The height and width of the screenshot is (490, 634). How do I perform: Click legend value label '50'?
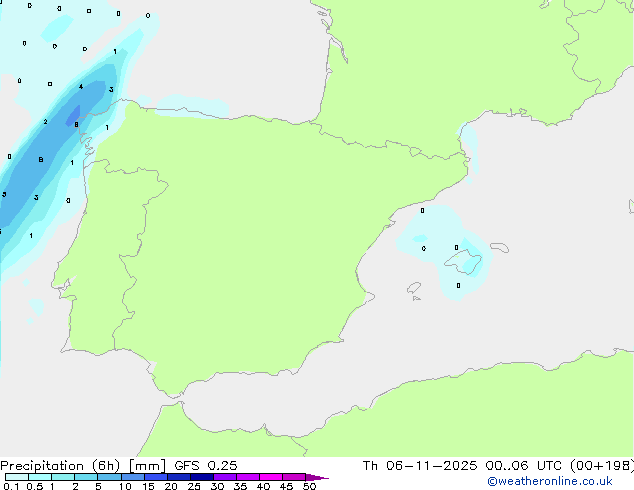[309, 486]
